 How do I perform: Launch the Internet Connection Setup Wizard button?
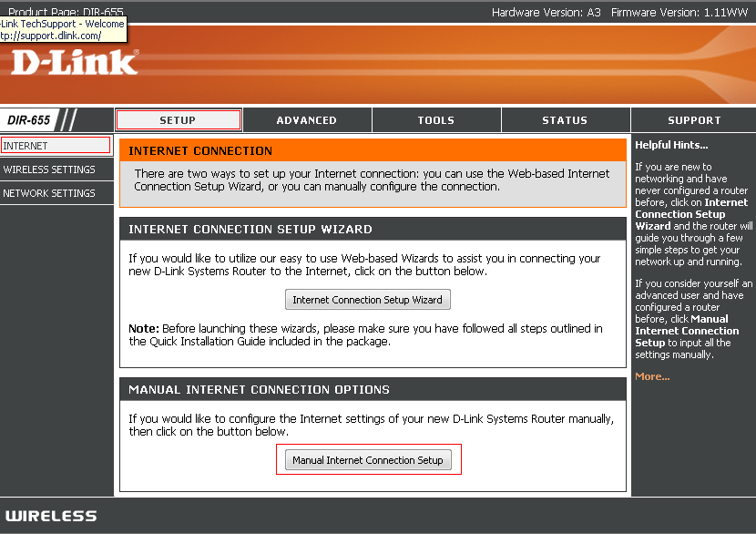click(x=368, y=300)
